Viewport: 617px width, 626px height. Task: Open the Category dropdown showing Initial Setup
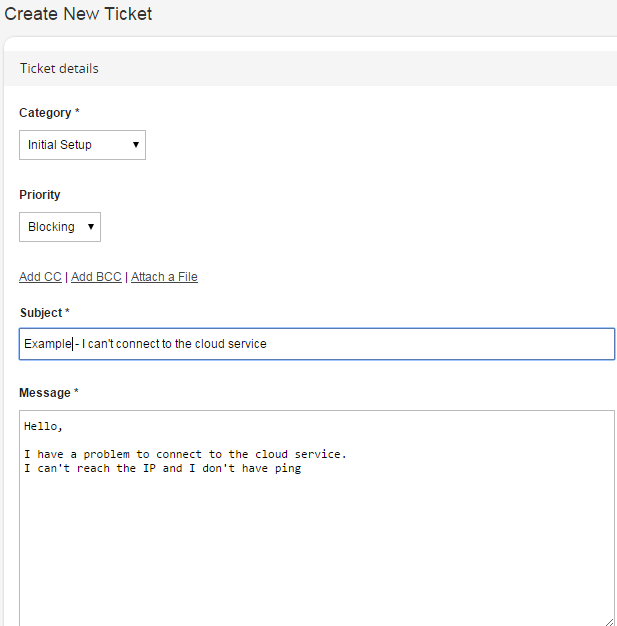(x=82, y=145)
